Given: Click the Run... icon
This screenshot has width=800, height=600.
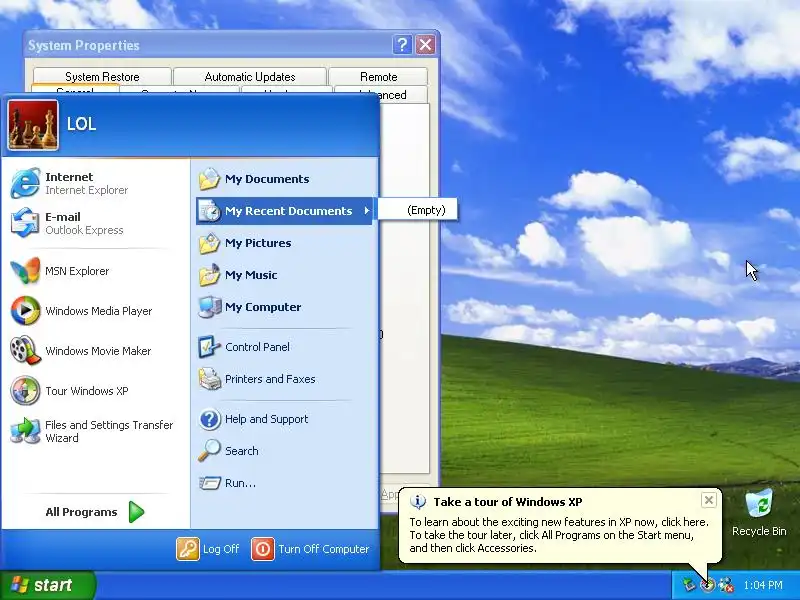Looking at the screenshot, I should click(x=209, y=483).
